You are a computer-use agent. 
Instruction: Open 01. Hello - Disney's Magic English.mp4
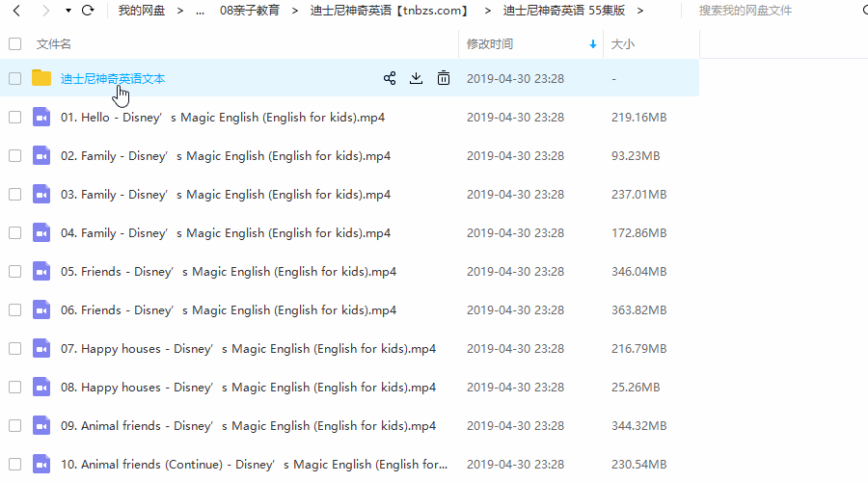point(223,118)
